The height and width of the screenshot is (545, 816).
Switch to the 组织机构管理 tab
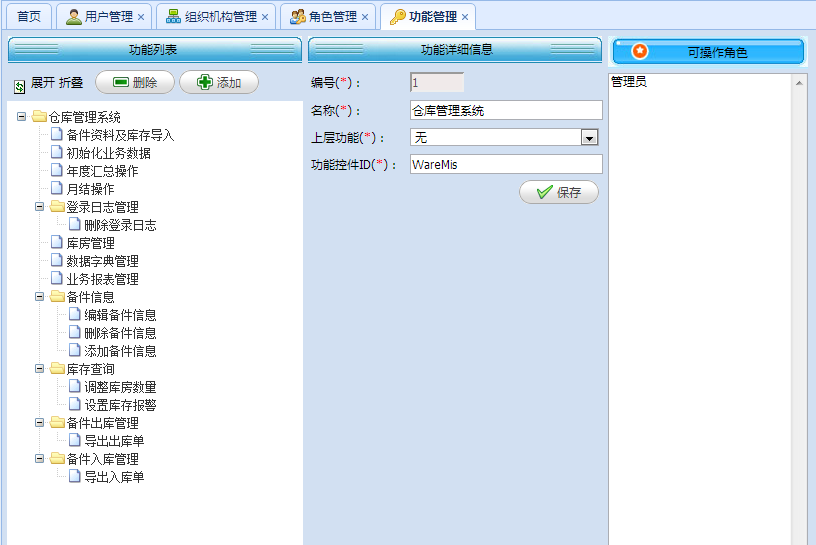216,17
